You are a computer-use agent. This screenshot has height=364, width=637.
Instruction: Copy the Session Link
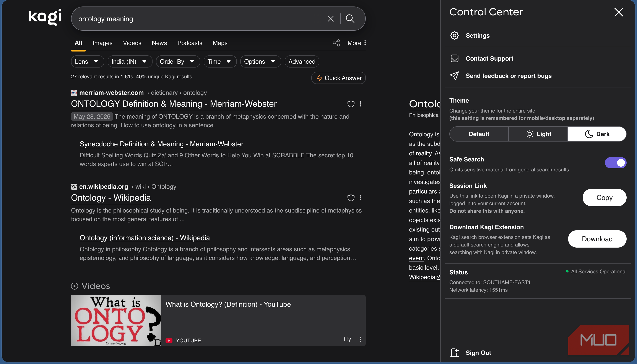point(604,198)
